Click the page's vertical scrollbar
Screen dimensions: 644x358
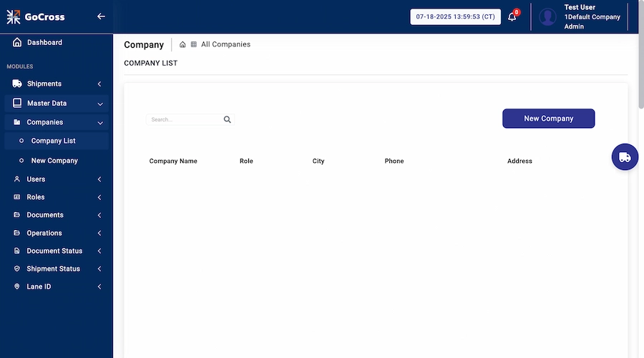click(x=640, y=71)
